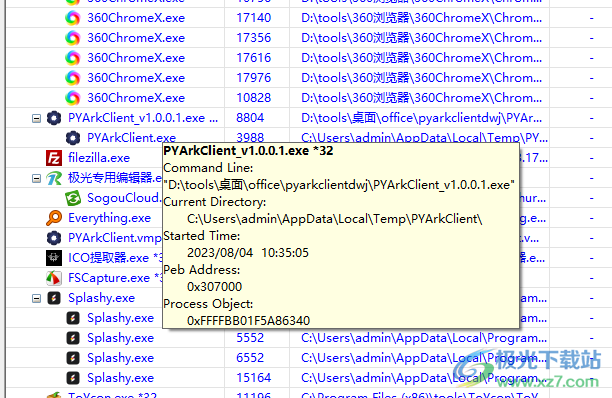Click the parent Splashy.exe icon beside collapse box
The height and width of the screenshot is (398, 612).
54,298
